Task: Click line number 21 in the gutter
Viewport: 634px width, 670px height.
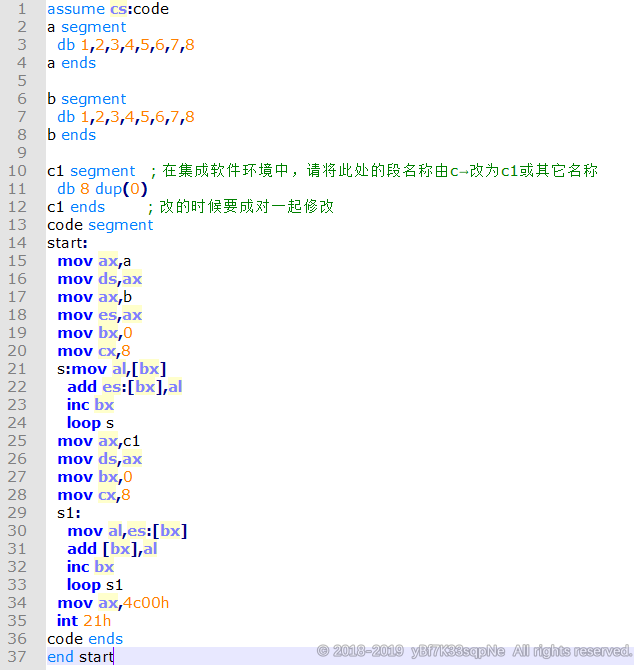Action: (17, 369)
